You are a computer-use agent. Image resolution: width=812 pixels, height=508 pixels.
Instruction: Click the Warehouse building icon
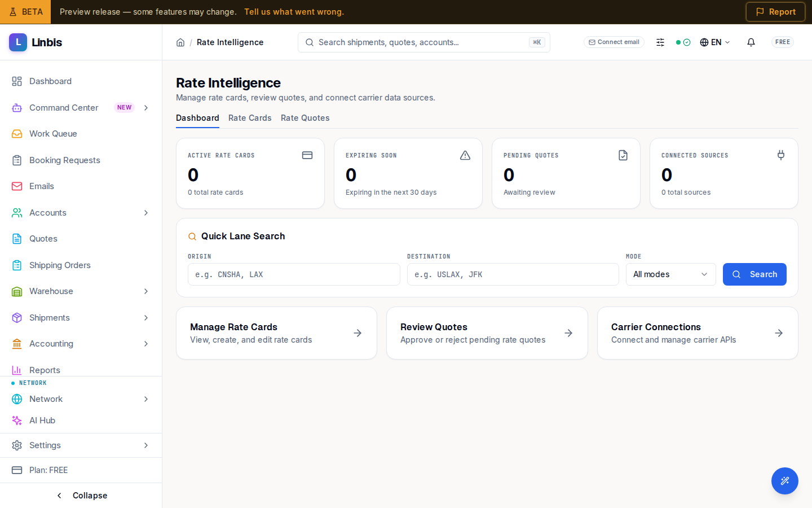17,291
